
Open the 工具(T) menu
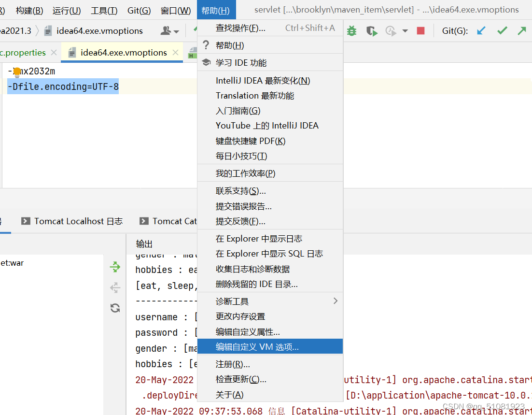click(x=104, y=11)
